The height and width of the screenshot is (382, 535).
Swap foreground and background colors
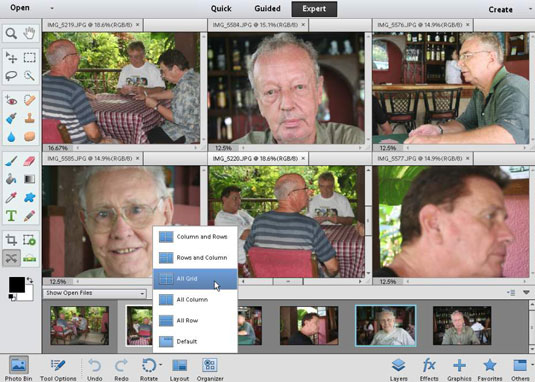tap(30, 280)
